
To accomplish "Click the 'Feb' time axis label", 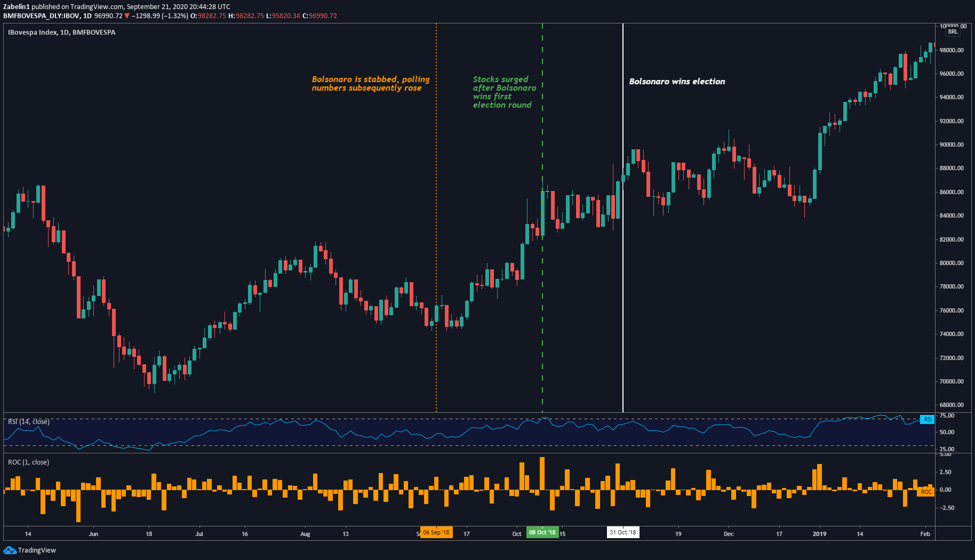I will coord(925,534).
